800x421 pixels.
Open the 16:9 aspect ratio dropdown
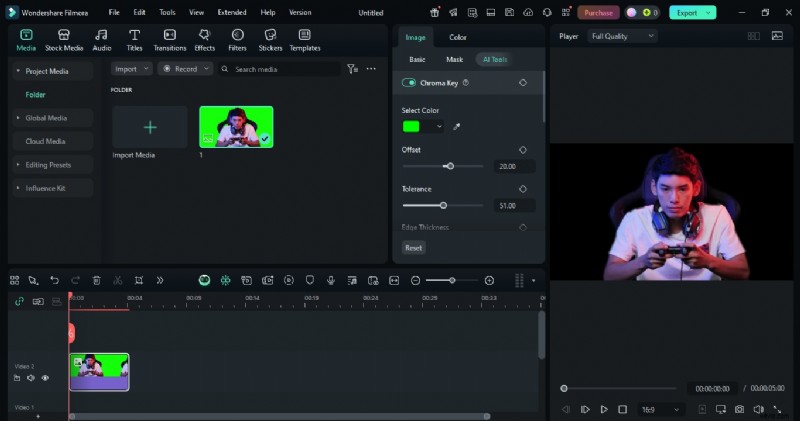[x=661, y=409]
